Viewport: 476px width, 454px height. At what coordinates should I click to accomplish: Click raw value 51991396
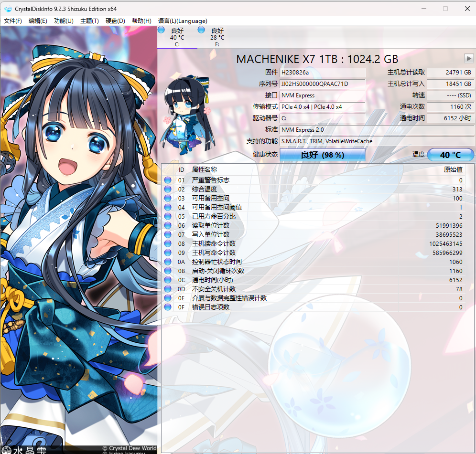coord(449,226)
